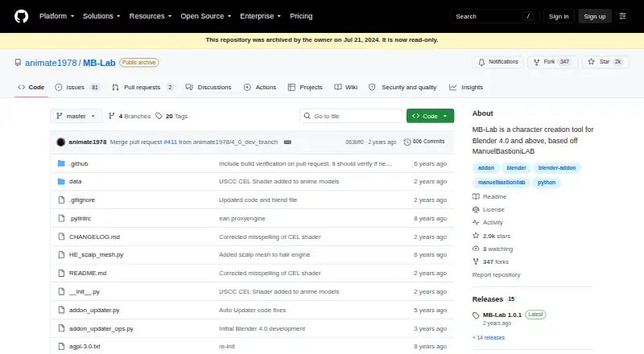Viewport: 644px width, 354px height.
Task: Select the blender topic tag
Action: pos(516,168)
